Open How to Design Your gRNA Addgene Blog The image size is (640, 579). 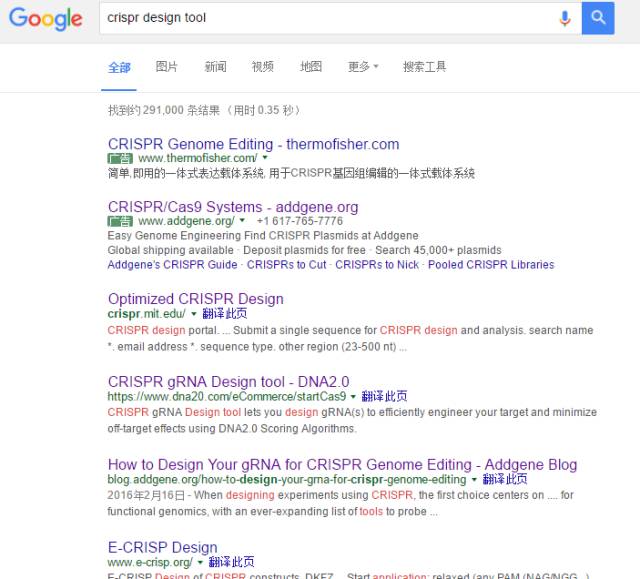(x=342, y=464)
